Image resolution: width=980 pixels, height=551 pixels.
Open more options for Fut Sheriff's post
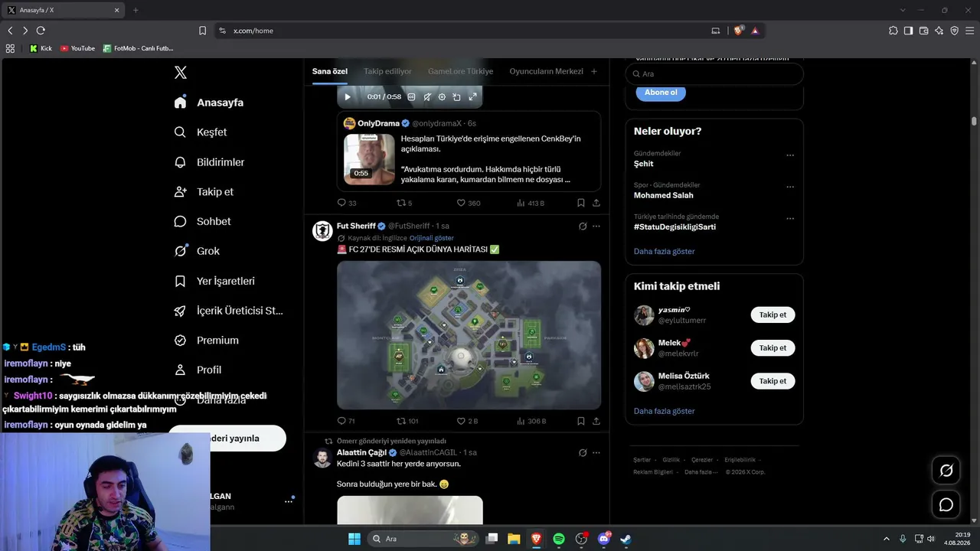[x=596, y=227]
